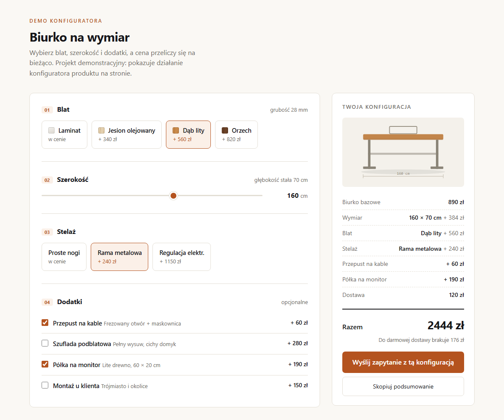Screen dimensions: 504x420
Task: Click Wyślij zapytanie z tą konfiguracją button
Action: 403,362
